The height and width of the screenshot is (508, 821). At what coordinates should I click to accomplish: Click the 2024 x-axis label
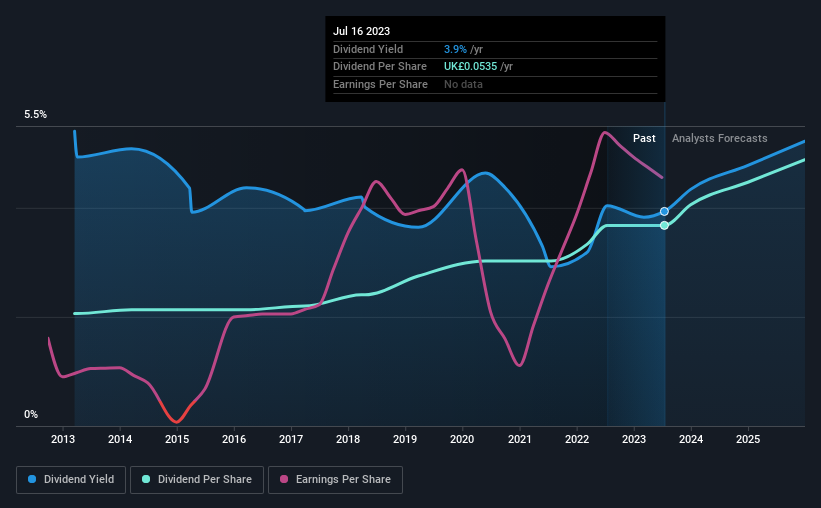tap(691, 439)
